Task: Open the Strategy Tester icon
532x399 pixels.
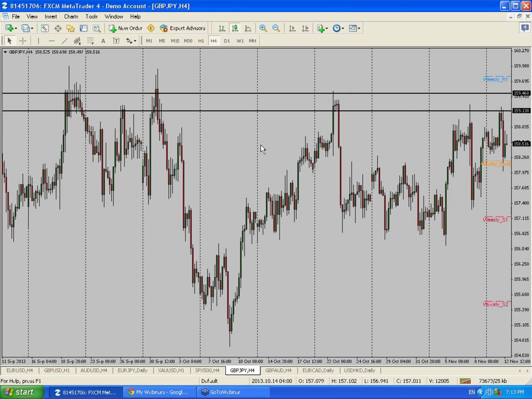Action: [97, 28]
